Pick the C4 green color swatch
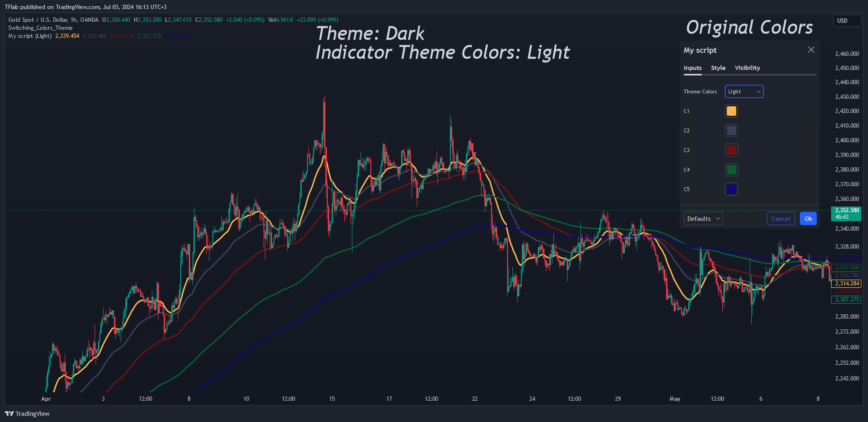The width and height of the screenshot is (868, 422). pyautogui.click(x=731, y=170)
